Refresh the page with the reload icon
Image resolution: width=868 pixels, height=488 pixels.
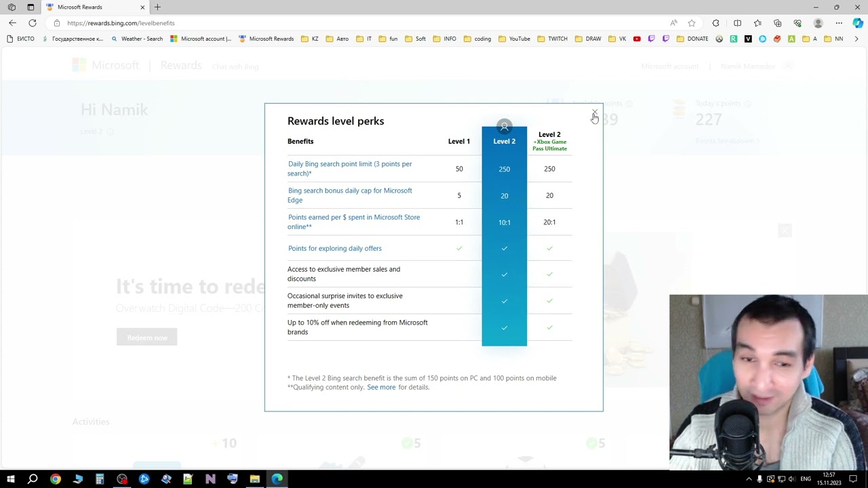32,23
